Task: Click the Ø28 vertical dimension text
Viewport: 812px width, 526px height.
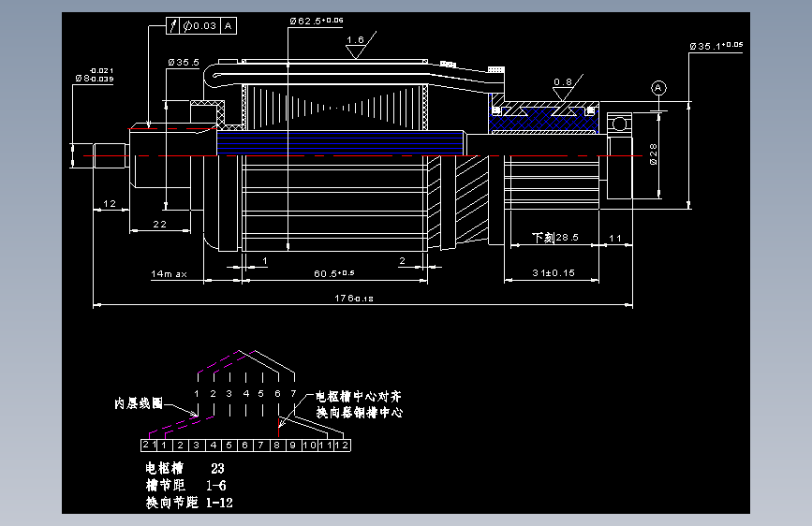Action: (653, 154)
